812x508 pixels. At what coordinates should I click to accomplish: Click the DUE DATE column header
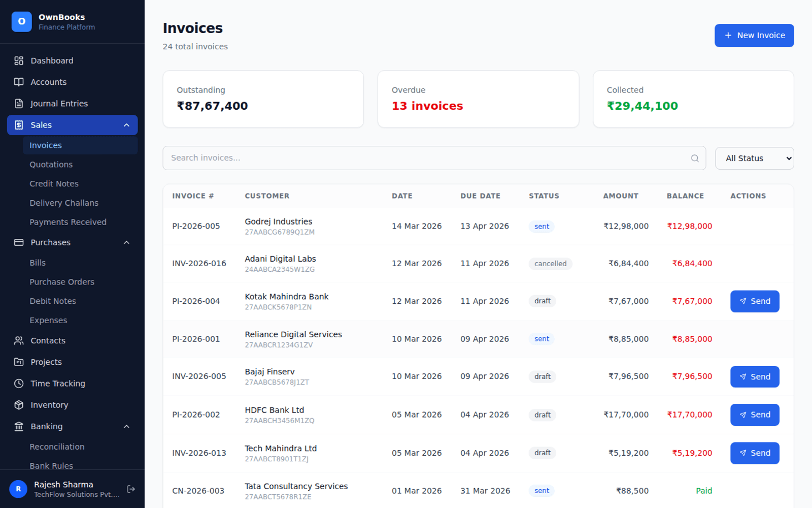(x=480, y=196)
